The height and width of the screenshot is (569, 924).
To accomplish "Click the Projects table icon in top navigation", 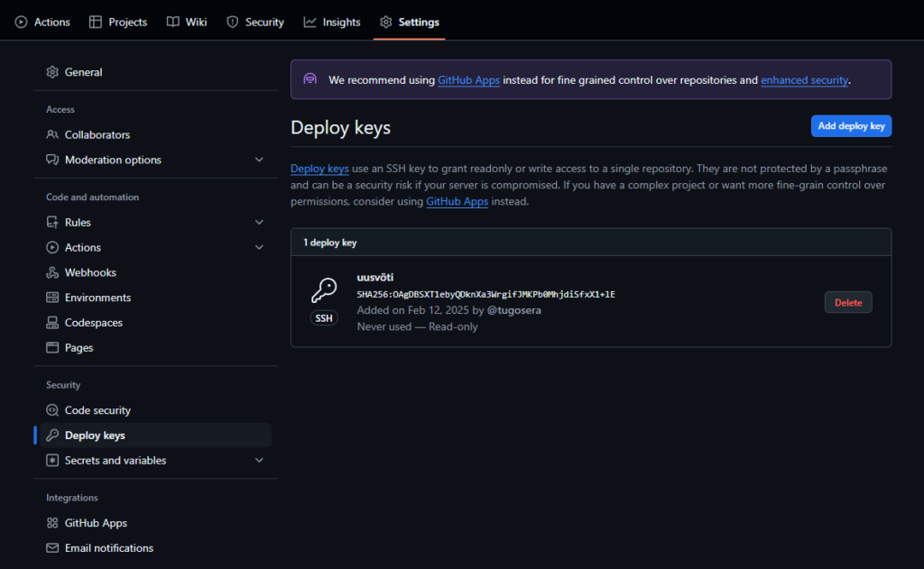I will click(96, 22).
